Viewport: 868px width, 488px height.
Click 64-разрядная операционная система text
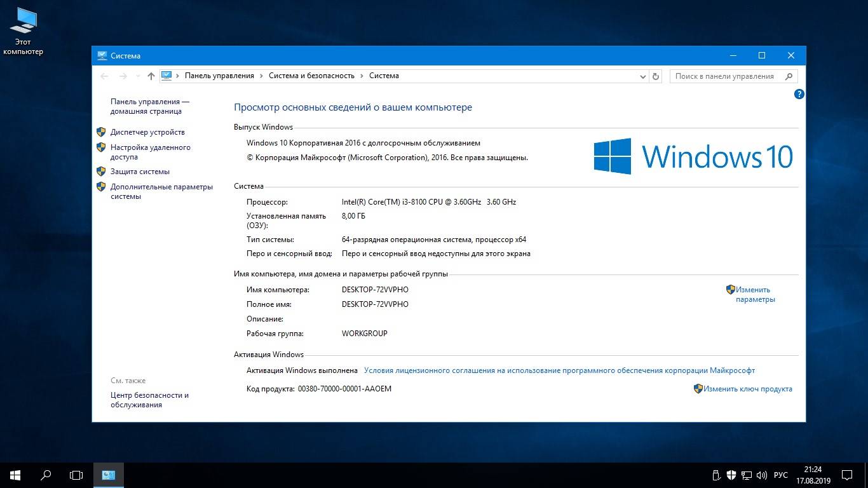click(434, 240)
